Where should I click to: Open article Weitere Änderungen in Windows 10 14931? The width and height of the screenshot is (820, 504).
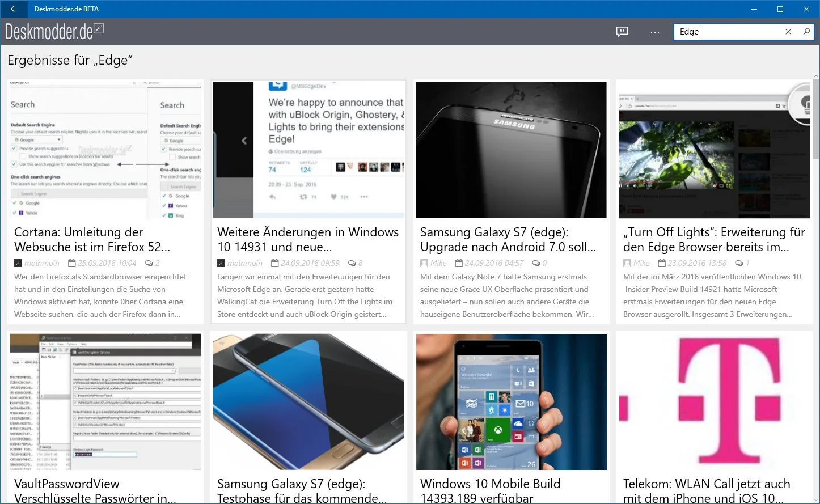308,240
